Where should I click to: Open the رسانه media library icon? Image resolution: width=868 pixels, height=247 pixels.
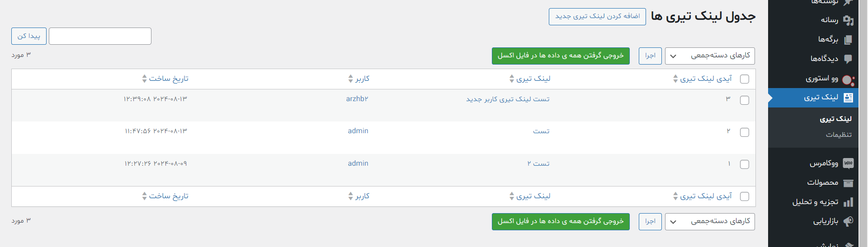point(848,20)
